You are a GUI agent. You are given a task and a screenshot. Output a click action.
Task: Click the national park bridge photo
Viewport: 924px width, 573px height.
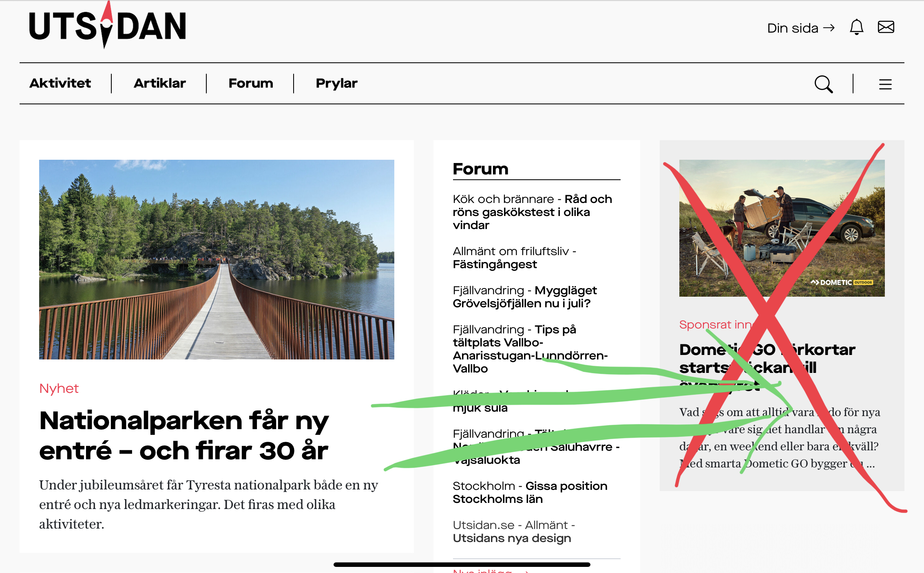[217, 259]
